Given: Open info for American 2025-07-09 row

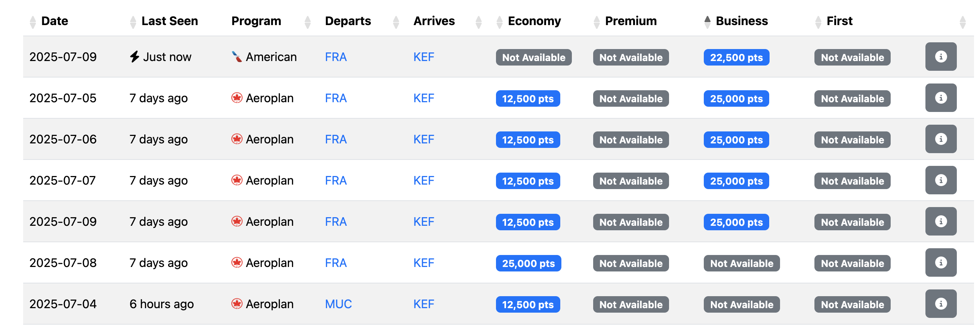Looking at the screenshot, I should pos(940,57).
